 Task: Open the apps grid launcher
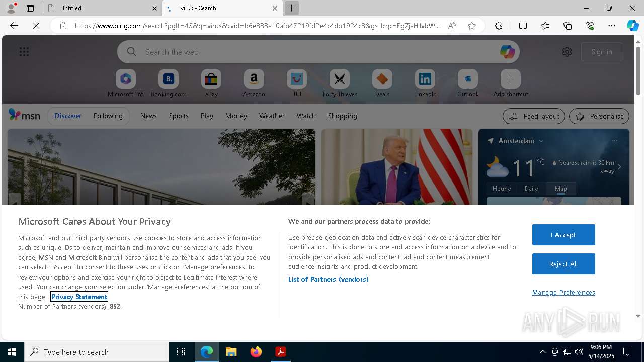[24, 52]
